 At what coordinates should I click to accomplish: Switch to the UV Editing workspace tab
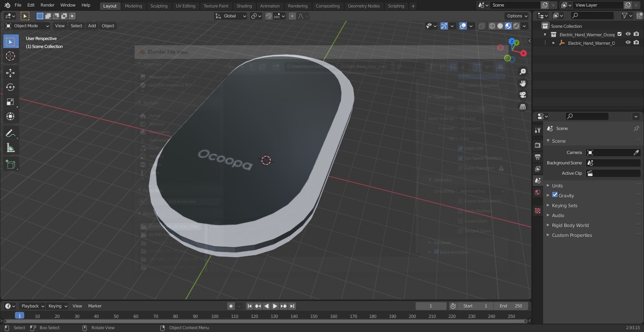tap(185, 6)
